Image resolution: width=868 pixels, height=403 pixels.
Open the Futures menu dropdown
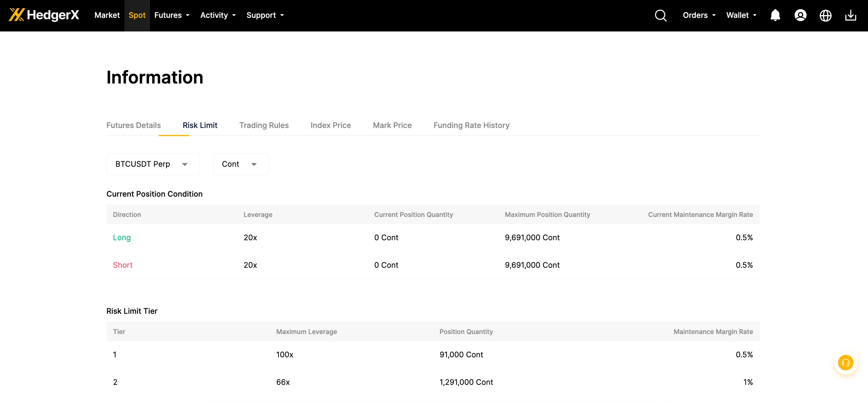point(171,15)
